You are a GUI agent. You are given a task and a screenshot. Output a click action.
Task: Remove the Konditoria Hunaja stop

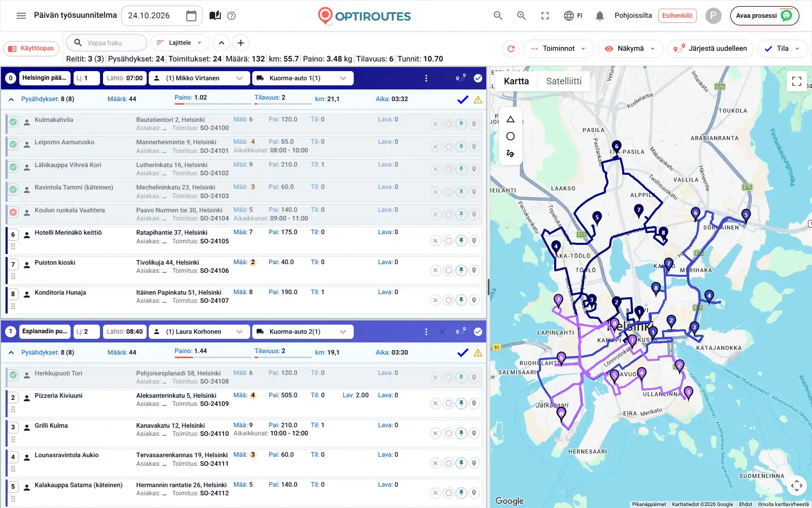point(435,300)
